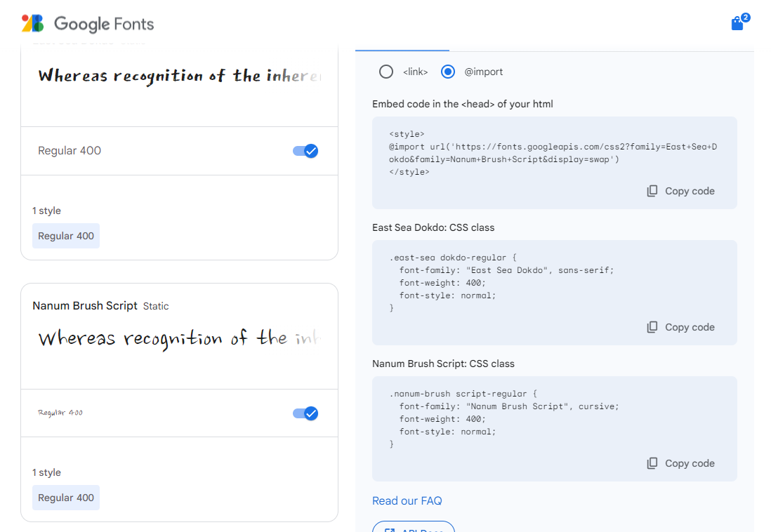Click copy icon for Nanum Brush Script CSS
The width and height of the screenshot is (771, 532).
point(652,464)
